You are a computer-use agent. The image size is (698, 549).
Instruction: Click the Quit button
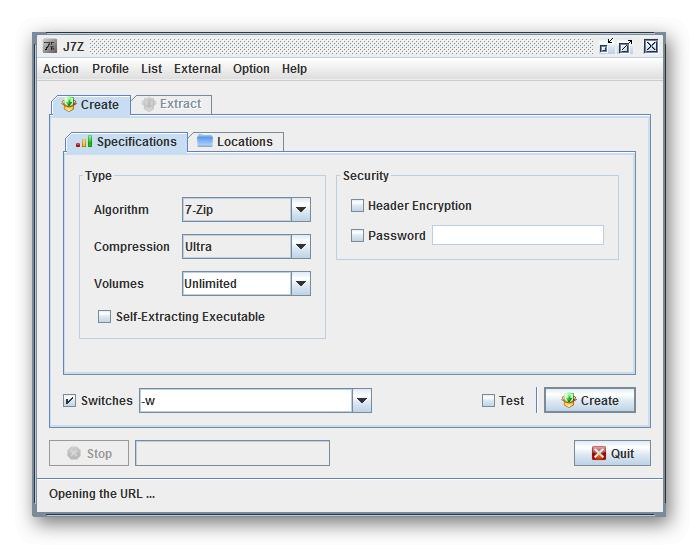click(x=612, y=454)
